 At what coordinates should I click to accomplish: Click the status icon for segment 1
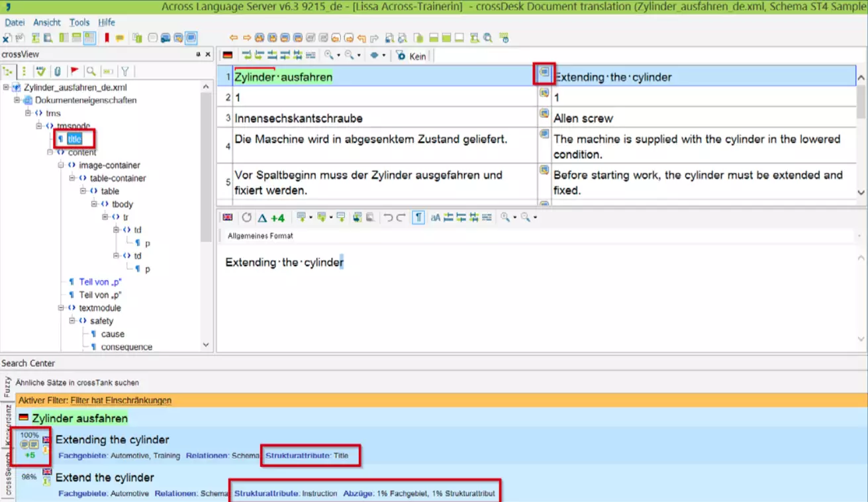[544, 72]
